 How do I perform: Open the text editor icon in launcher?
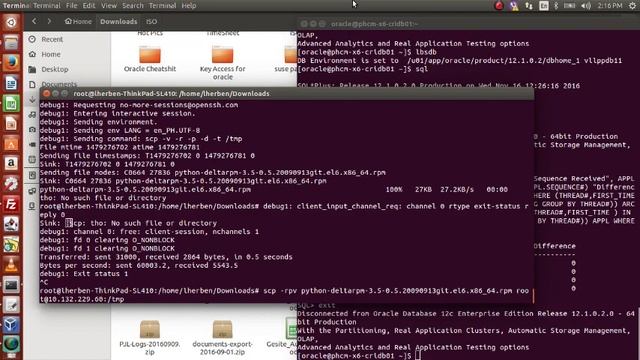[x=11, y=305]
